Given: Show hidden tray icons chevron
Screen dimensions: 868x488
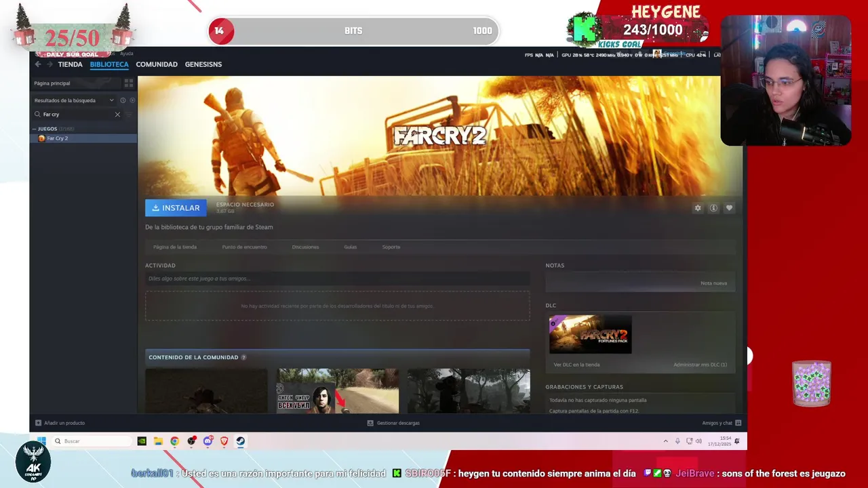Looking at the screenshot, I should 665,441.
